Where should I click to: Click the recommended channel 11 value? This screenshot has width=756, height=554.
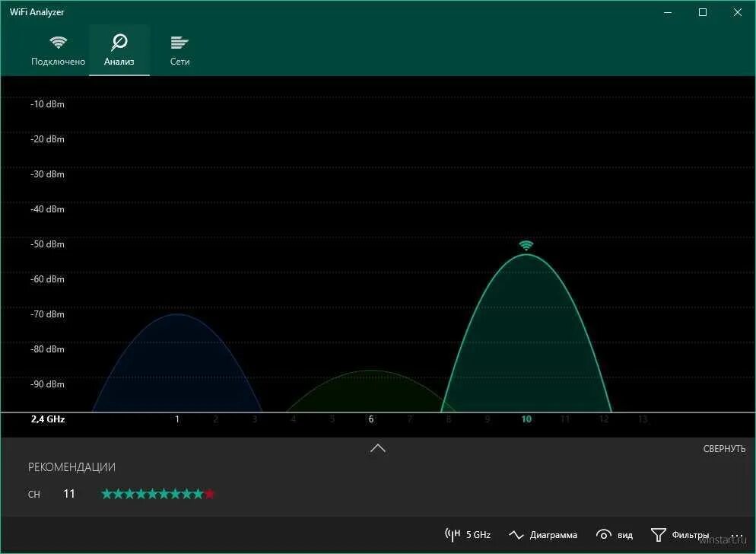click(69, 493)
